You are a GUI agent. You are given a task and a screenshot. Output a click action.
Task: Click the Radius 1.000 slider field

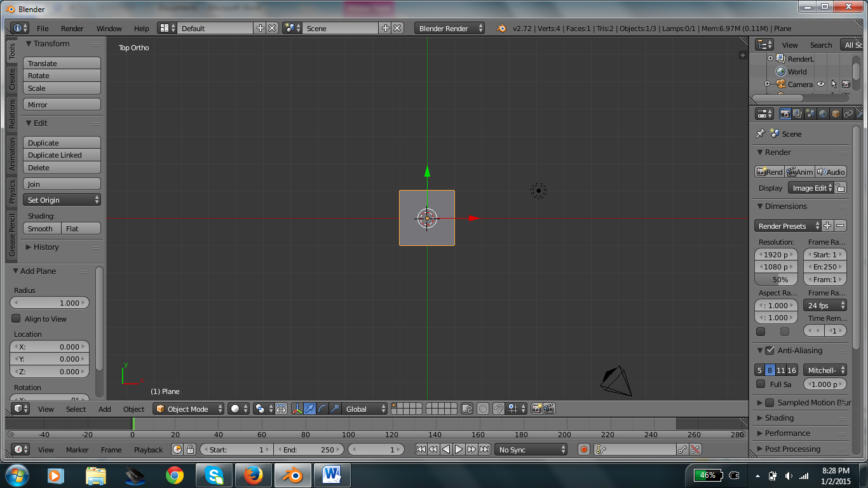(50, 303)
